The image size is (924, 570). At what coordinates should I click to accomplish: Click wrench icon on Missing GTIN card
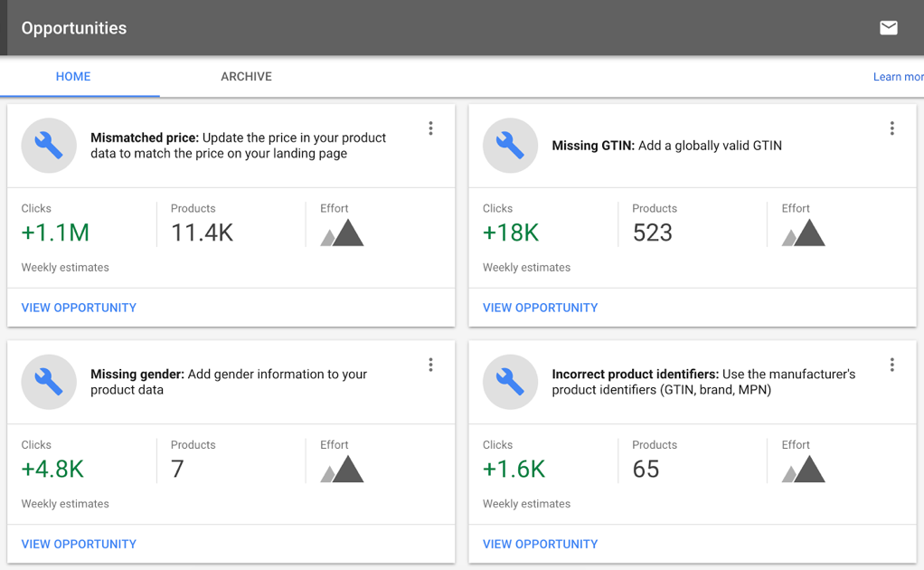pyautogui.click(x=510, y=146)
